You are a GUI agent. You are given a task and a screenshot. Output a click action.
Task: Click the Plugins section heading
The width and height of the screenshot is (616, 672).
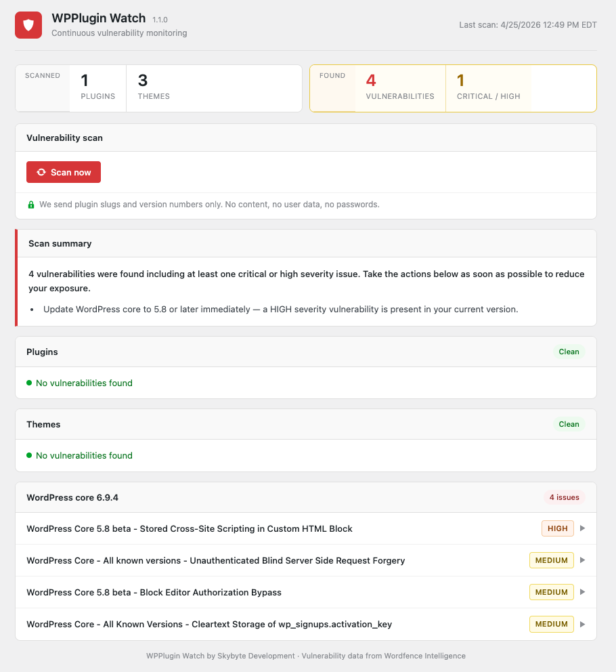click(x=42, y=352)
